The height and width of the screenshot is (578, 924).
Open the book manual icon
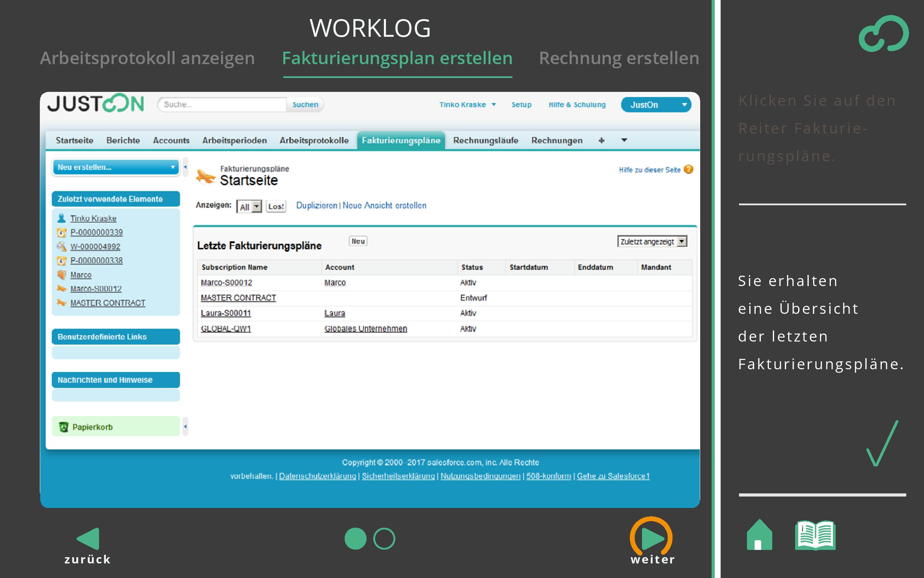(x=815, y=535)
